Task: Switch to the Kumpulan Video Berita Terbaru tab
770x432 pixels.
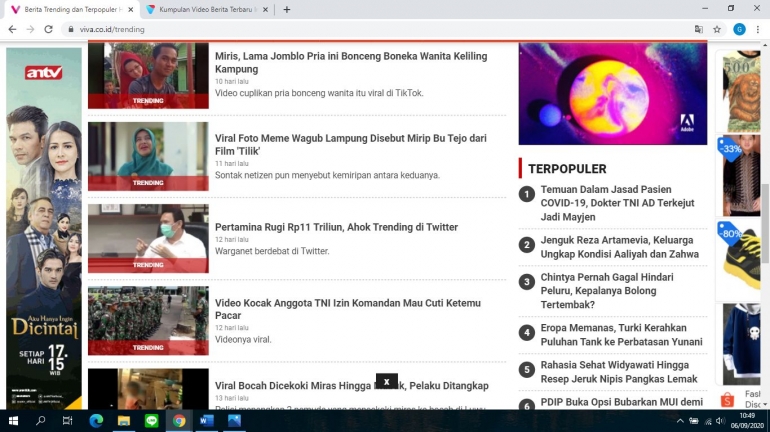Action: (x=208, y=9)
